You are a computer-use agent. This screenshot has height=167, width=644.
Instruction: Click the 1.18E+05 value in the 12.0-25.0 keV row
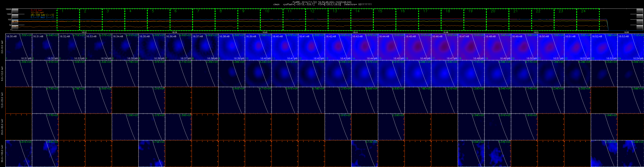point(425,89)
